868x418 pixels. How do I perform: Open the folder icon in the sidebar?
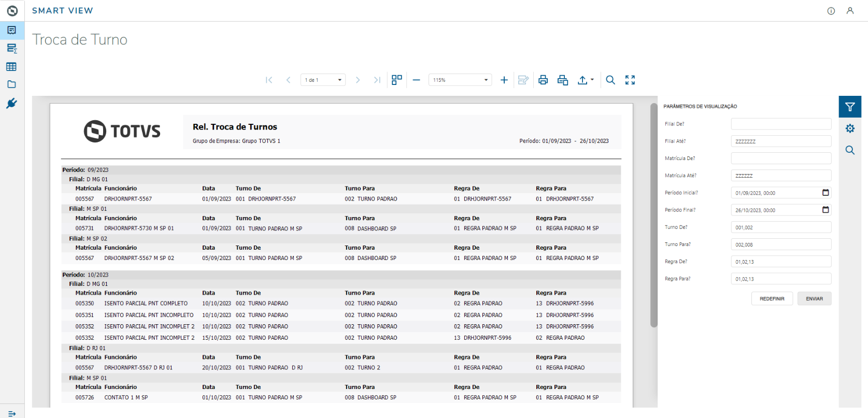click(11, 84)
